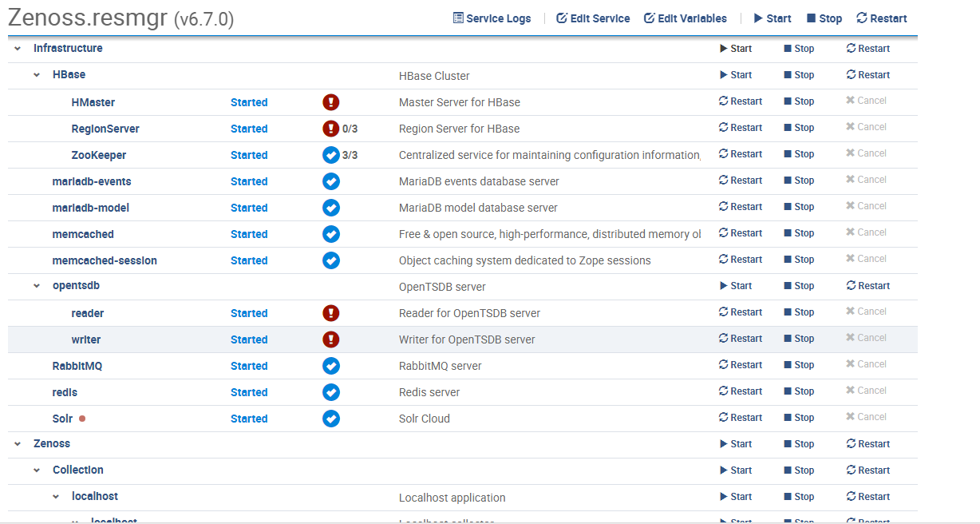Click the Service Logs icon
The width and height of the screenshot is (980, 524).
click(458, 18)
